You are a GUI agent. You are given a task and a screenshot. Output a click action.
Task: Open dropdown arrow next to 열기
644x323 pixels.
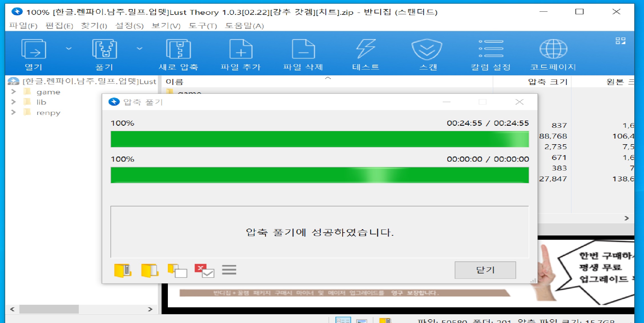coord(69,49)
